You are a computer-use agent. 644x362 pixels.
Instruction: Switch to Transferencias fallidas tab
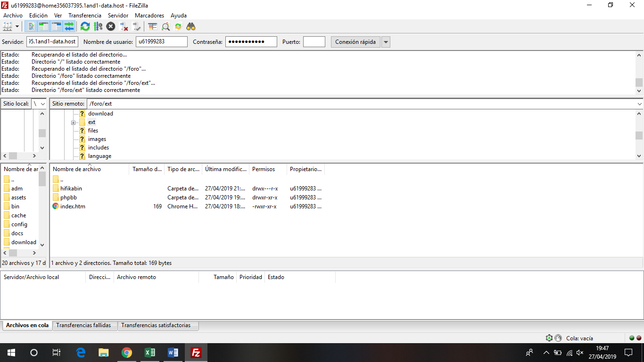click(83, 325)
